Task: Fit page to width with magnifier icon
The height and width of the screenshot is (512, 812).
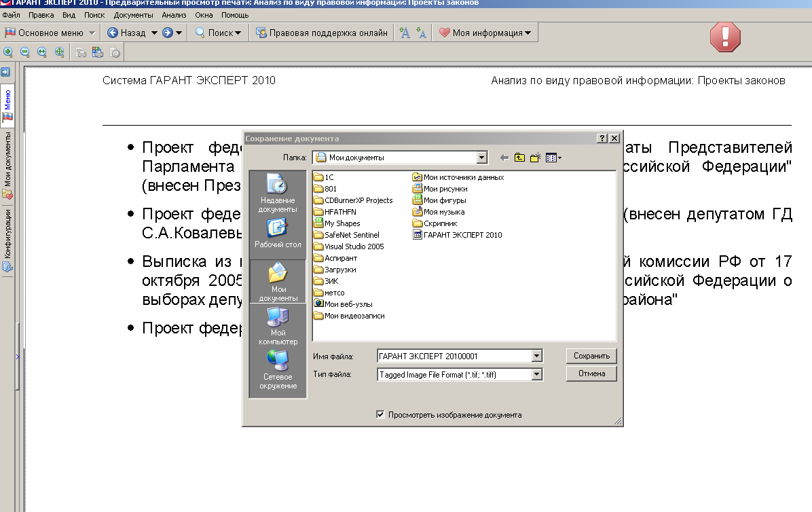Action: click(42, 52)
